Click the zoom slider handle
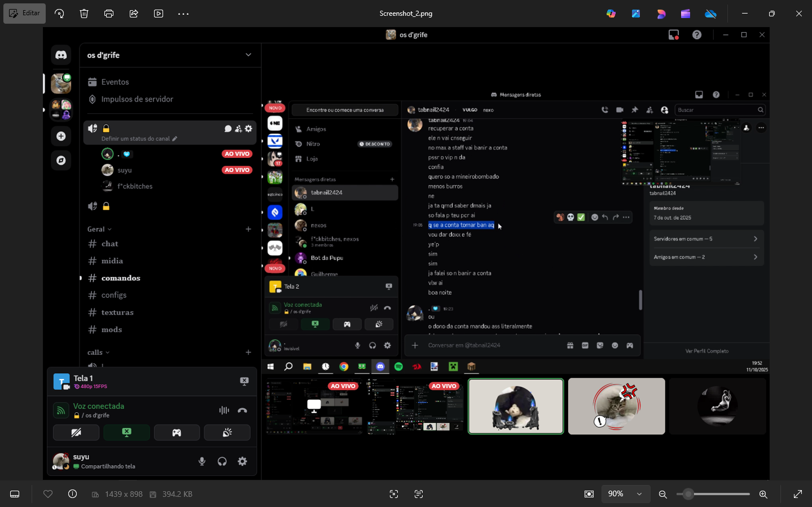 pos(688,494)
